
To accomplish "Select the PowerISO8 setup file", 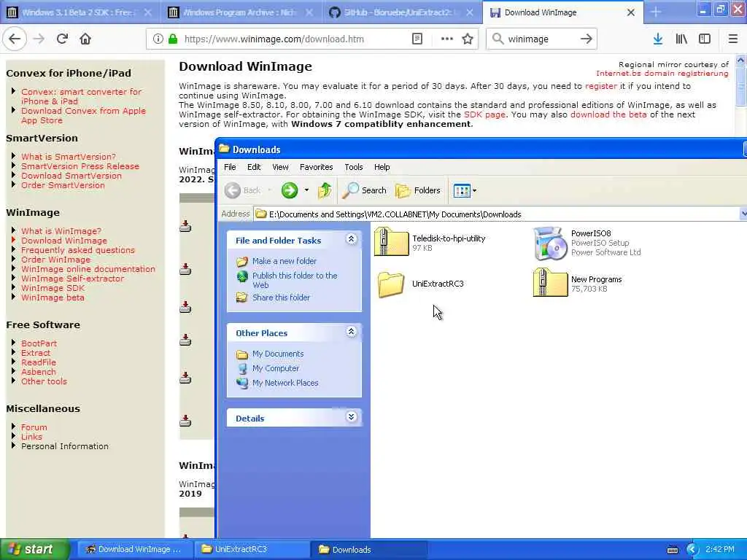I will pyautogui.click(x=587, y=243).
